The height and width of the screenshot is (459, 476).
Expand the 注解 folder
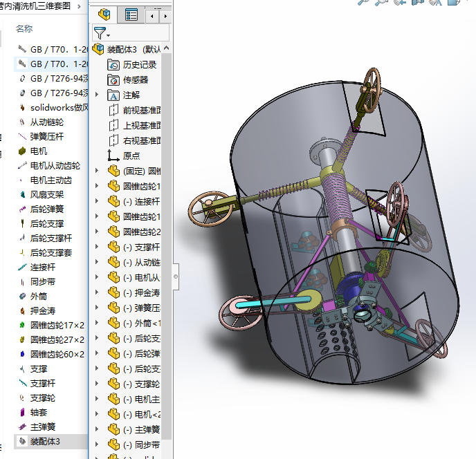(97, 95)
